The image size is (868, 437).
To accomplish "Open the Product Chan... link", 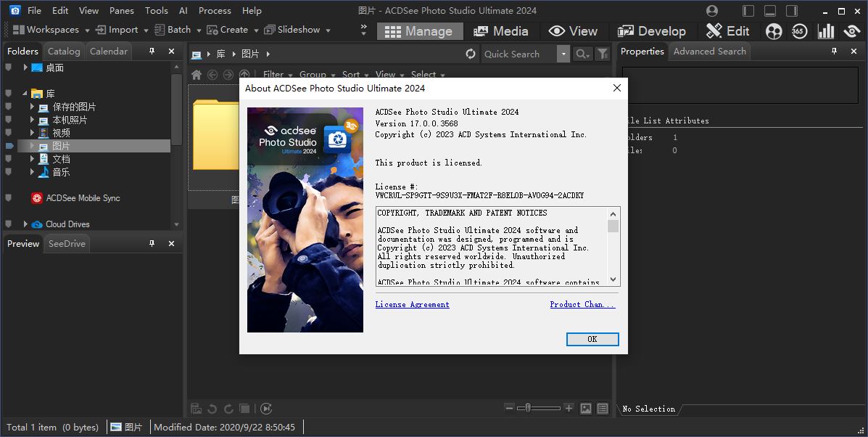I will tap(582, 305).
